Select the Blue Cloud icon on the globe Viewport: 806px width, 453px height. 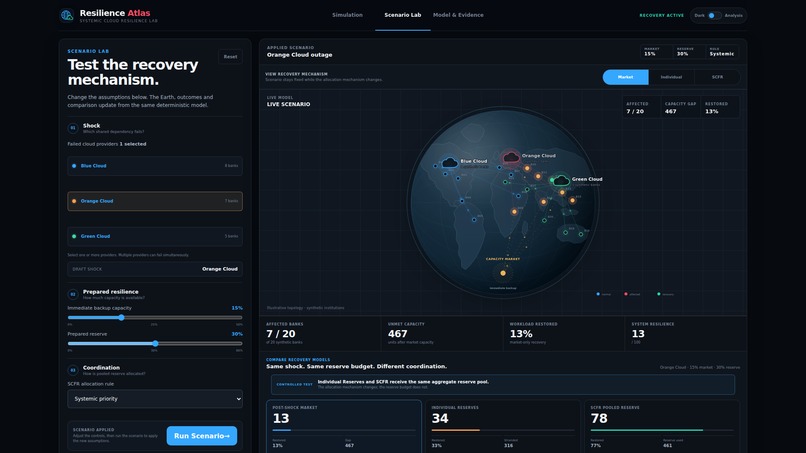450,163
